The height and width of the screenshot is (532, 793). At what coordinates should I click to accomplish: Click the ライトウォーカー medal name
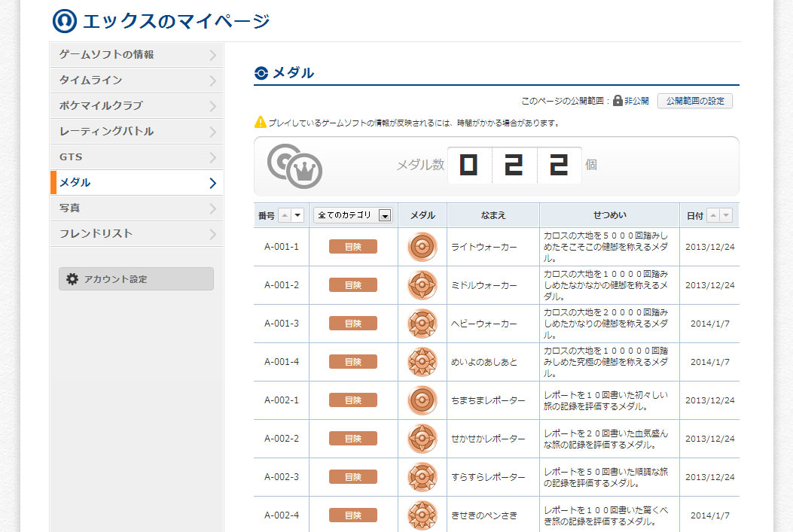[484, 247]
